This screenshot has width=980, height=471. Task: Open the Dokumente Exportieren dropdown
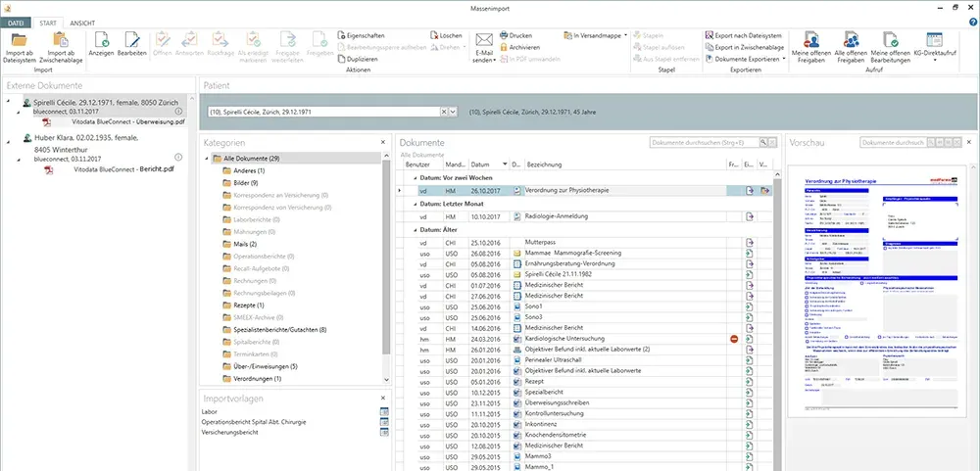click(x=746, y=59)
